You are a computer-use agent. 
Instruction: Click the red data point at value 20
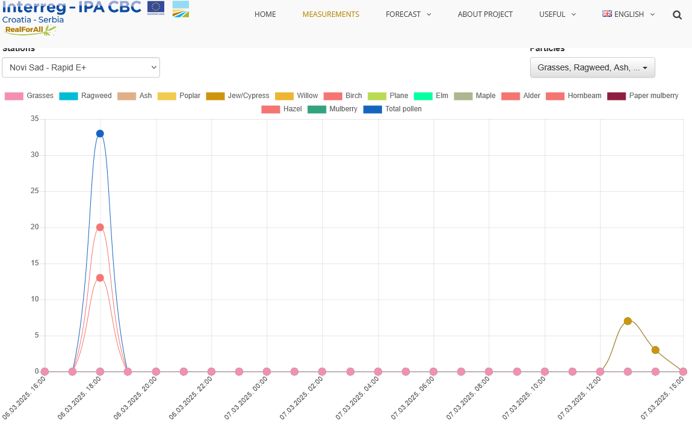100,227
